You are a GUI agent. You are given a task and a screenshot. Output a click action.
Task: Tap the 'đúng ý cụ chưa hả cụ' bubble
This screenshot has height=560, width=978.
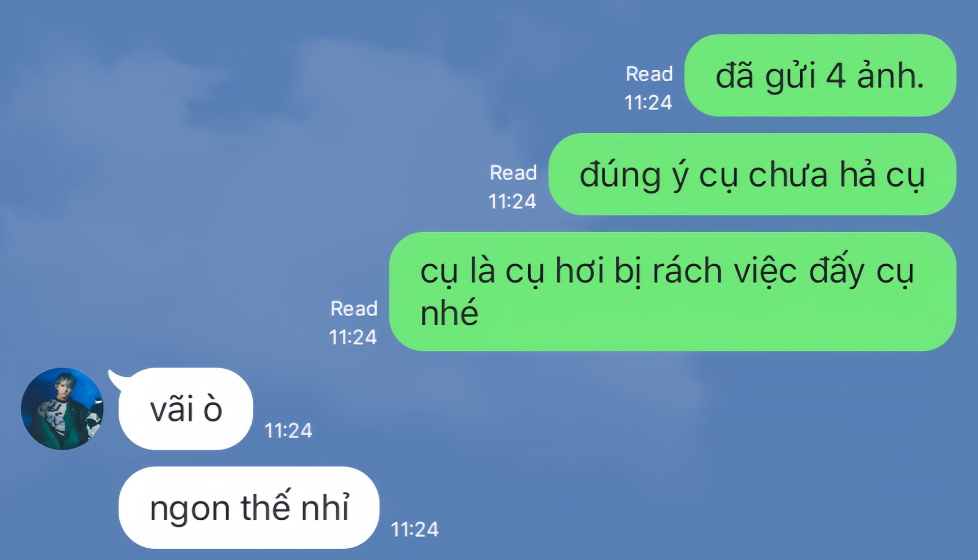pyautogui.click(x=752, y=174)
